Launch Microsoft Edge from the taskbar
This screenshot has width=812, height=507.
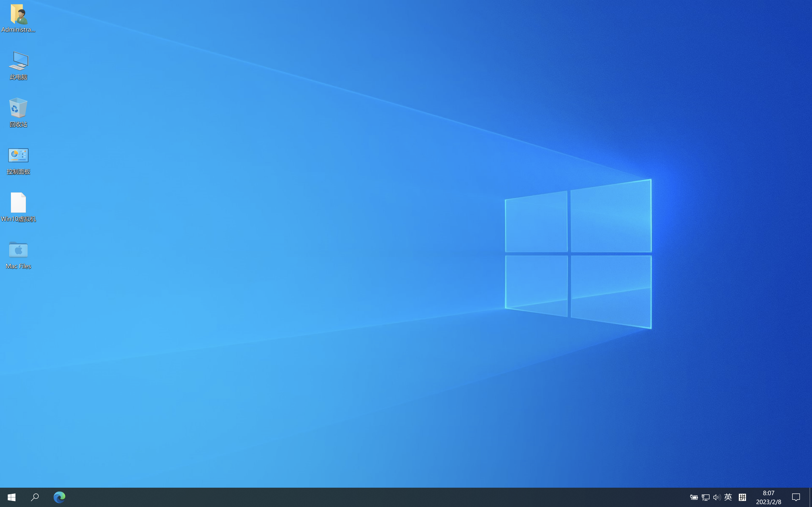59,497
